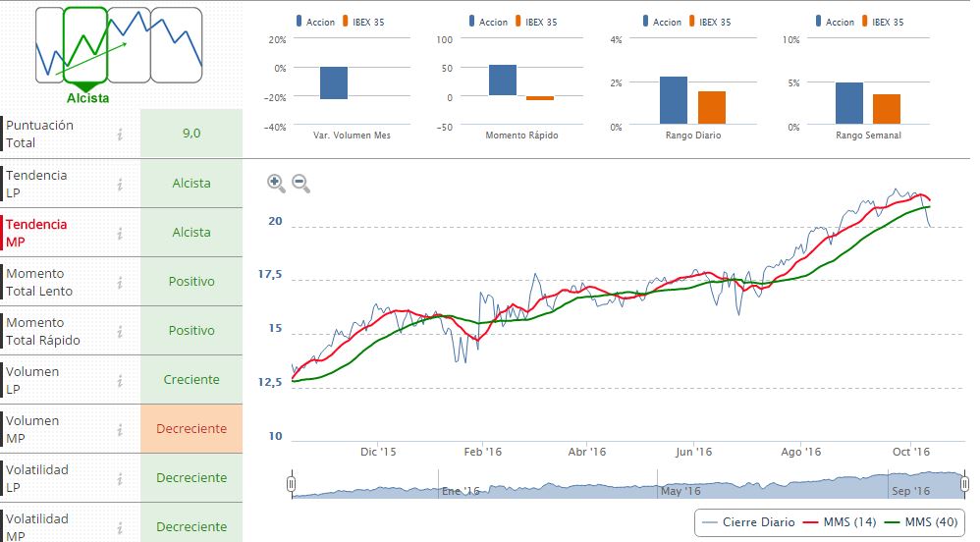Screen dimensions: 980x542
Task: Click info icon beside Tendencia MP
Action: click(x=120, y=233)
